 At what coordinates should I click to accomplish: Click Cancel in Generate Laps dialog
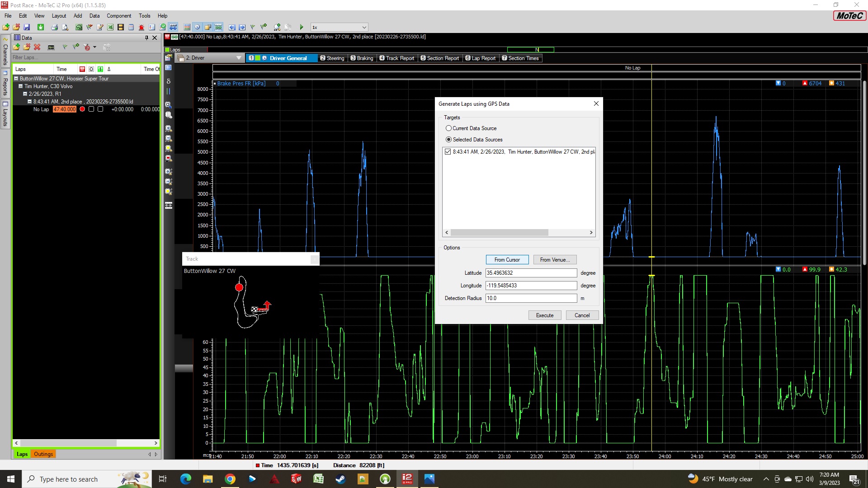click(582, 315)
